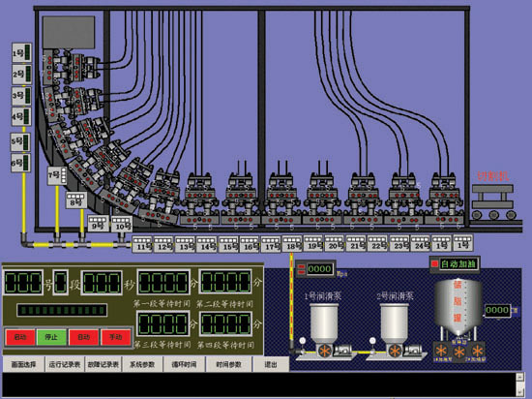
Task: Click the red 启动 start button
Action: click(x=20, y=337)
